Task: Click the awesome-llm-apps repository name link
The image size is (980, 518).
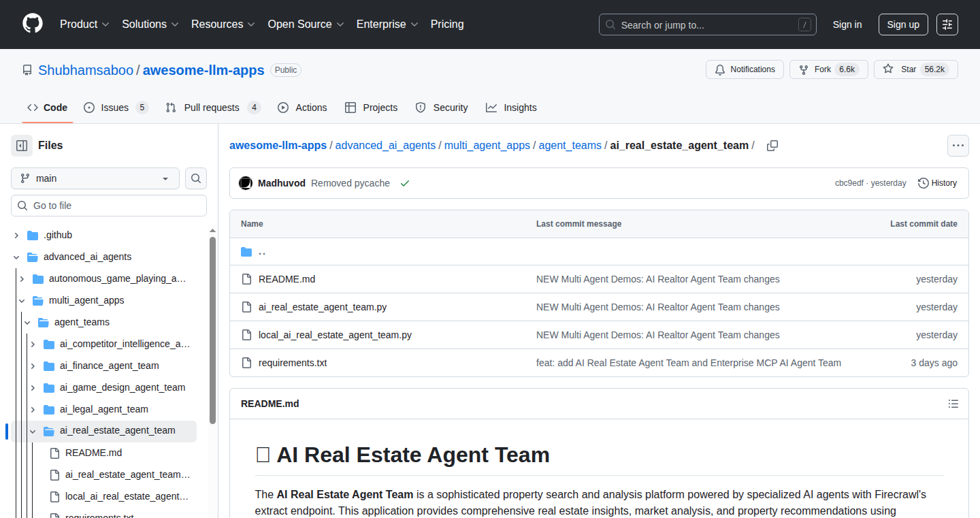Action: pyautogui.click(x=203, y=70)
